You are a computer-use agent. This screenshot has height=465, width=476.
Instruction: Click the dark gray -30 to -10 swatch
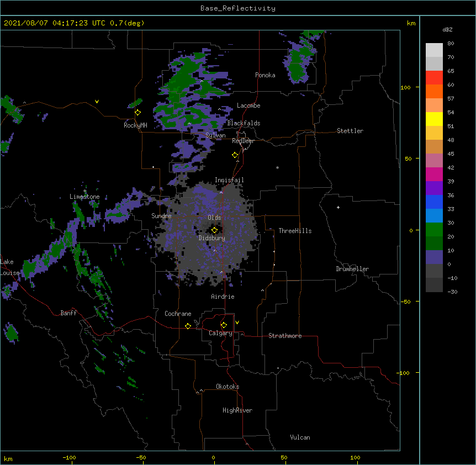pyautogui.click(x=434, y=285)
